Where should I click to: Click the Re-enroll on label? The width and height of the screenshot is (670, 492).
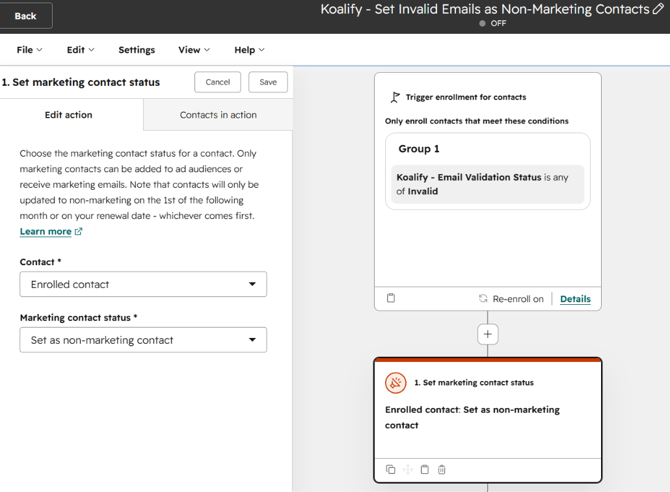(518, 299)
